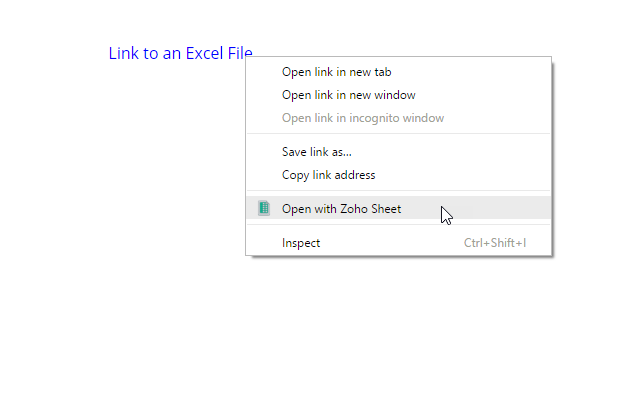Select Open link in new tab
The width and height of the screenshot is (640, 400).
click(x=398, y=72)
